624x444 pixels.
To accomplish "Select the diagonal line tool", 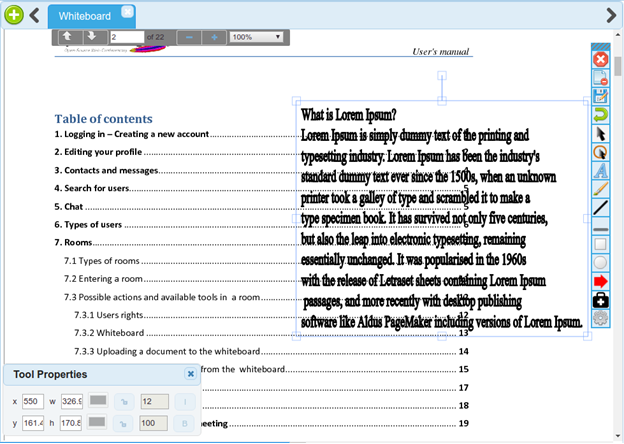I will pos(601,207).
